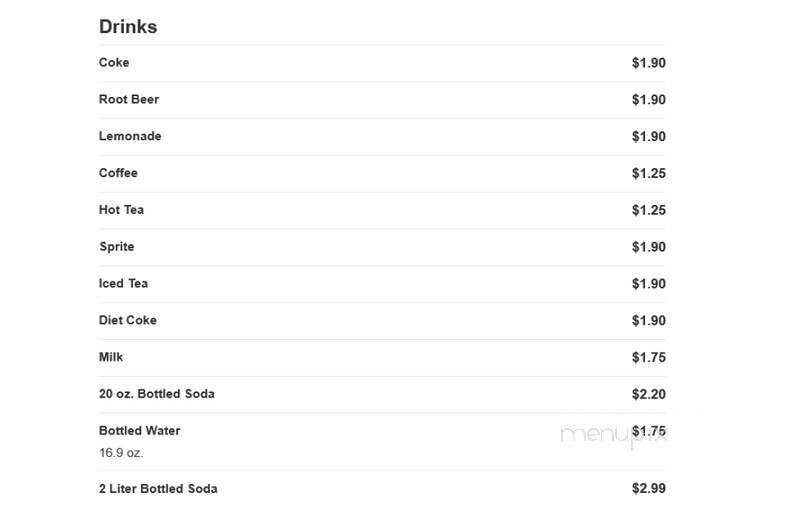Select the Sprite drink entry
Viewport: 793px width, 517px height.
coord(117,247)
